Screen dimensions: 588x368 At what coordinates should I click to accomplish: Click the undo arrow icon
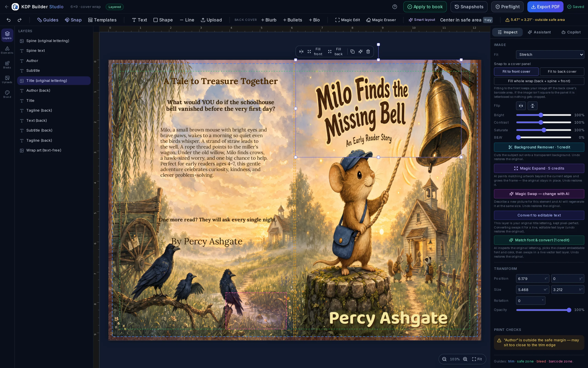(x=8, y=20)
